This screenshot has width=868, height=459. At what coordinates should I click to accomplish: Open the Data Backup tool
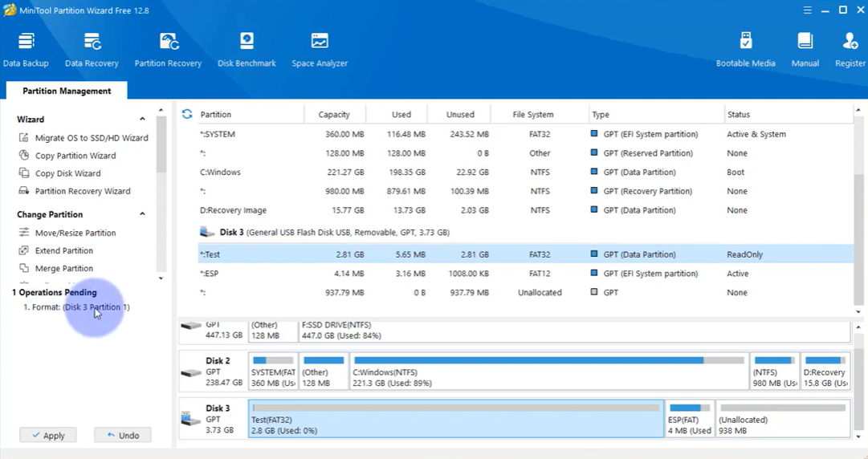(26, 50)
